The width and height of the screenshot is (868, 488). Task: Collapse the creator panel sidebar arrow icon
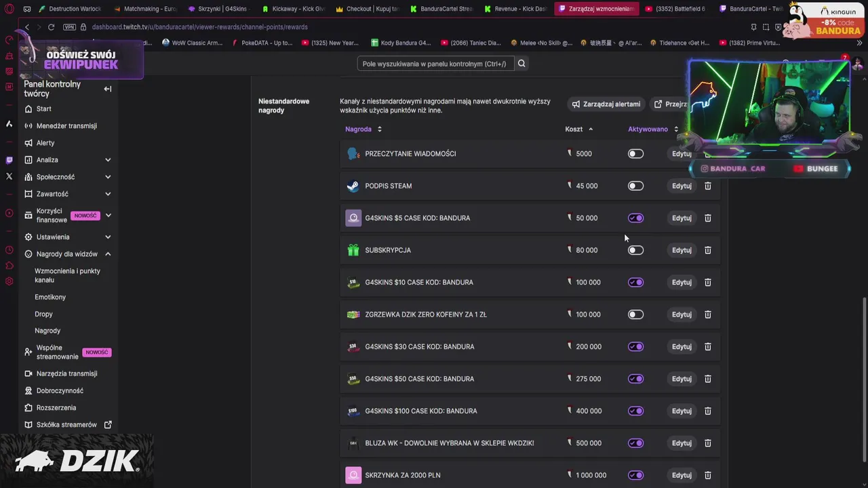[107, 89]
